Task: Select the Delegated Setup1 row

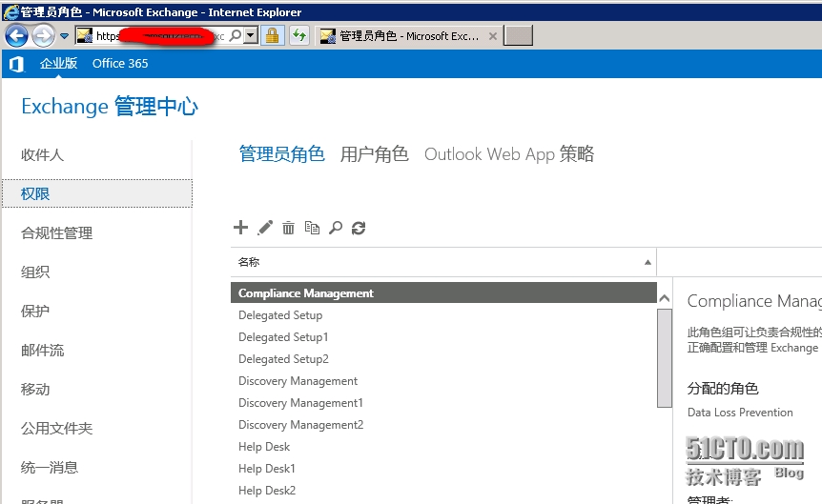Action: coord(443,337)
